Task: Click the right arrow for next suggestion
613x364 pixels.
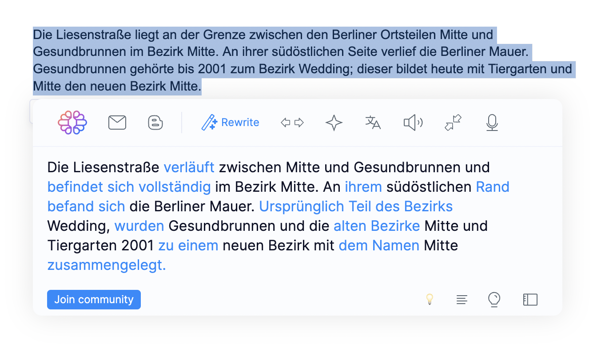Action: 299,123
